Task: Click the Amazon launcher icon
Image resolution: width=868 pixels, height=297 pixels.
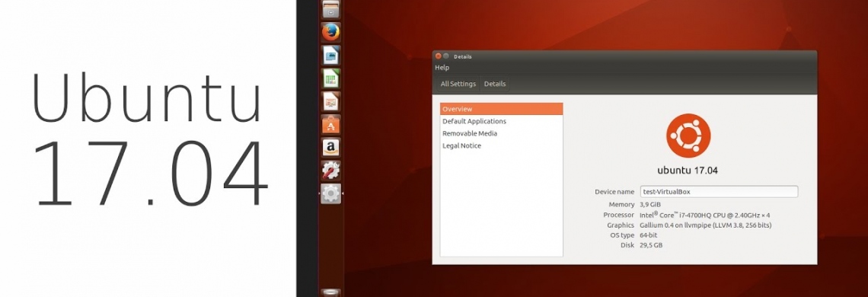Action: 330,148
